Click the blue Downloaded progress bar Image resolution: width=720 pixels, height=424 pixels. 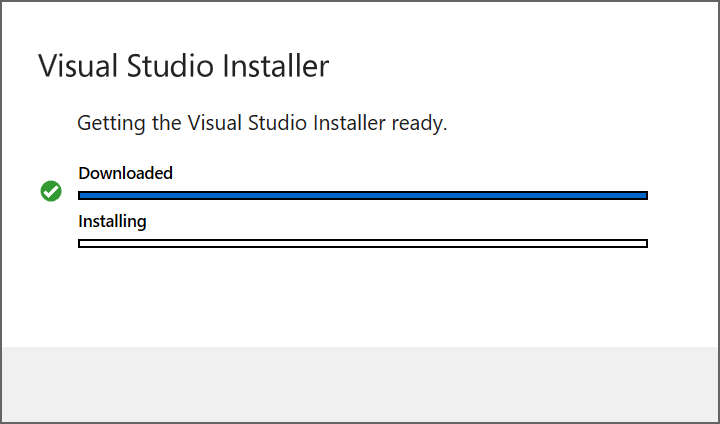[363, 196]
